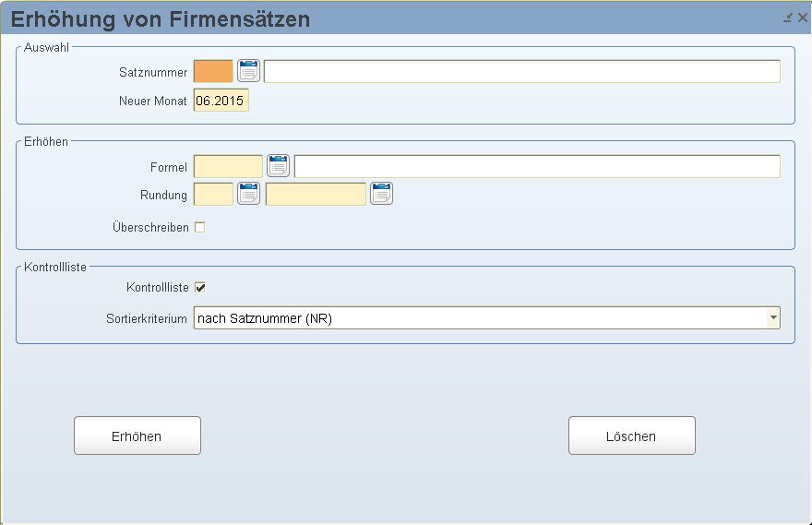Uncheck the Kontrollliste checkbox

click(x=200, y=287)
